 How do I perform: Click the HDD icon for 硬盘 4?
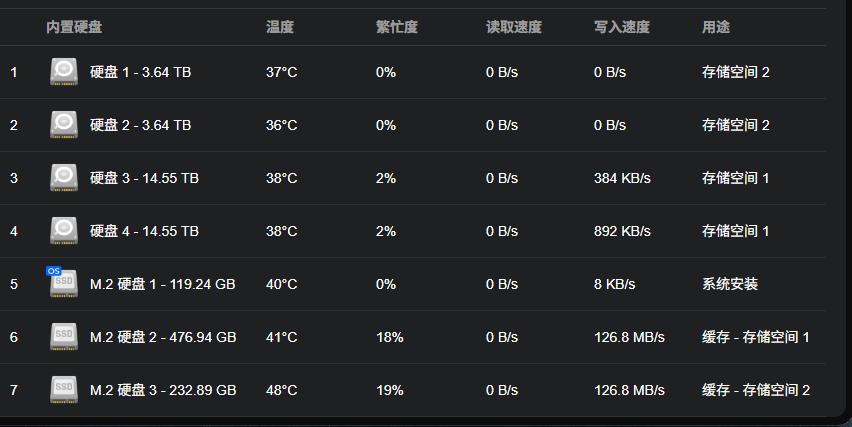[x=64, y=231]
